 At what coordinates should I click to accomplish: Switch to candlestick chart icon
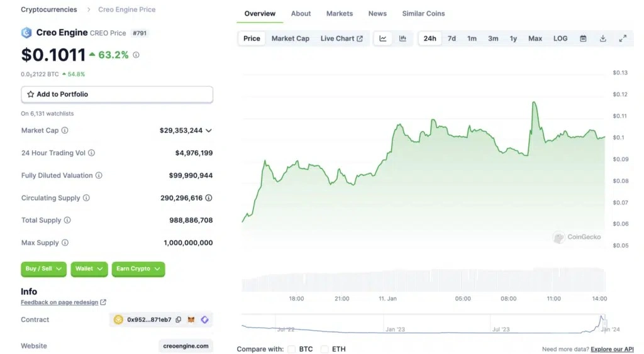pyautogui.click(x=402, y=38)
